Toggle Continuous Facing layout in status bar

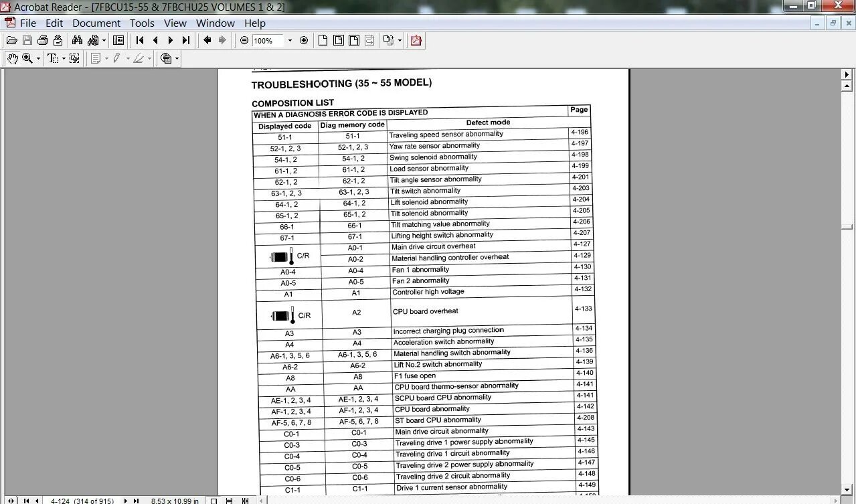coord(245,500)
